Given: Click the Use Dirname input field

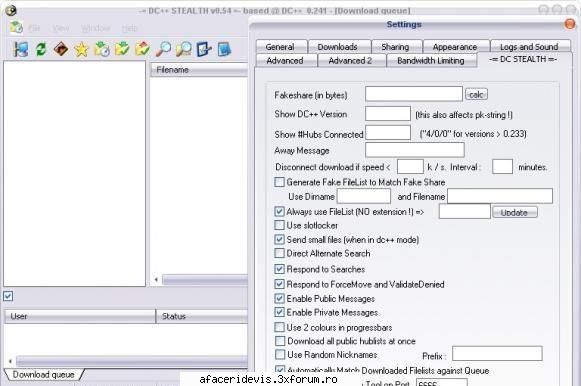Looking at the screenshot, I should point(364,196).
